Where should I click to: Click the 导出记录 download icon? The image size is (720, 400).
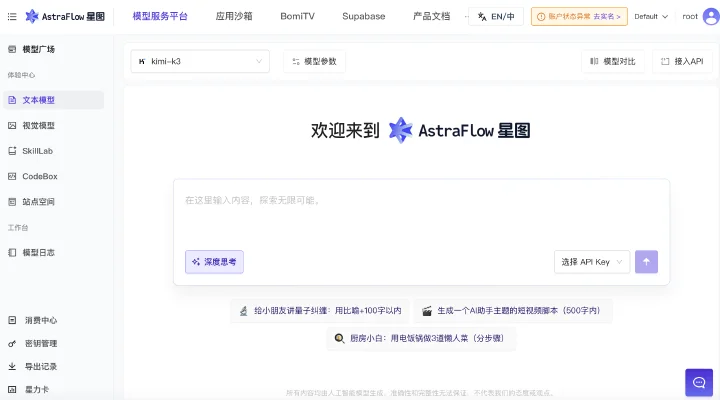[x=12, y=366]
